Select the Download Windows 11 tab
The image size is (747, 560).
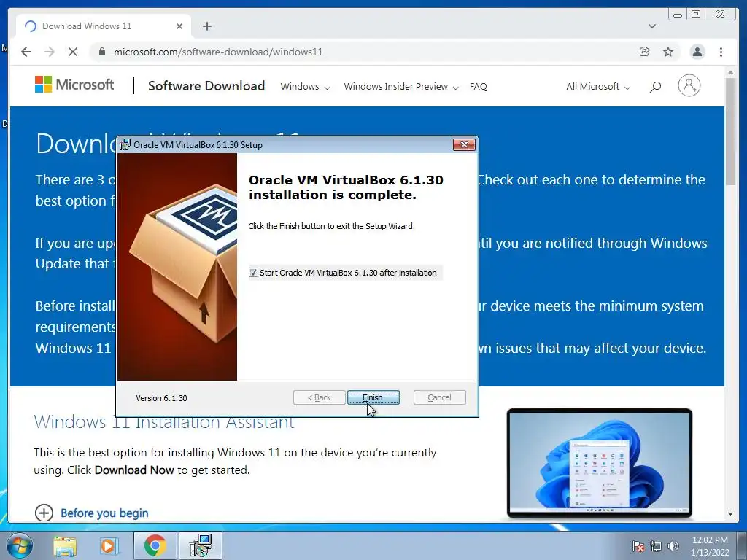(104, 26)
